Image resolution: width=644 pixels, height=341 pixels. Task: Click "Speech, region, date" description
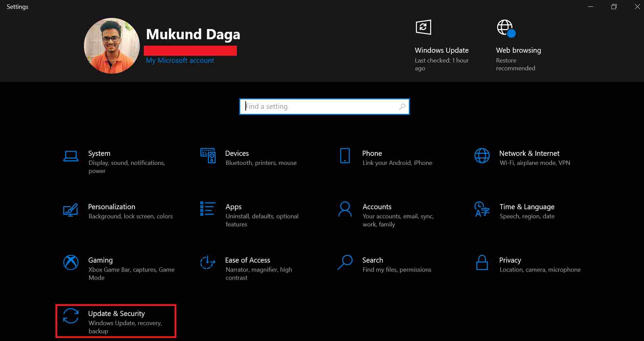tap(527, 216)
